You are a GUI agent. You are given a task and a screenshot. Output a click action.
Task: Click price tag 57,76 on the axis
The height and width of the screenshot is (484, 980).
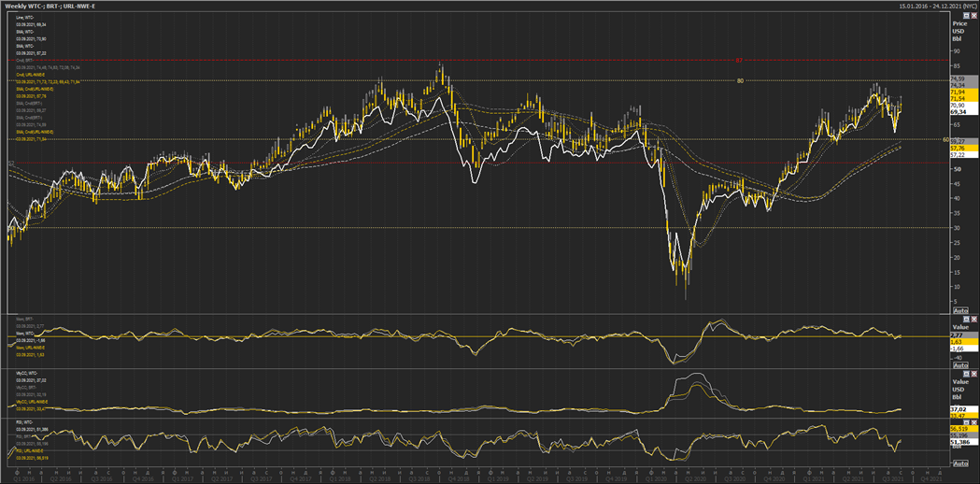click(964, 149)
